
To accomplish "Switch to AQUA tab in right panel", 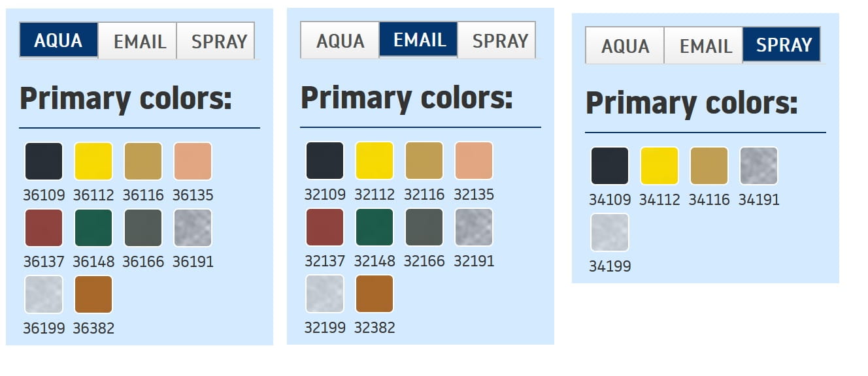I will click(x=625, y=46).
